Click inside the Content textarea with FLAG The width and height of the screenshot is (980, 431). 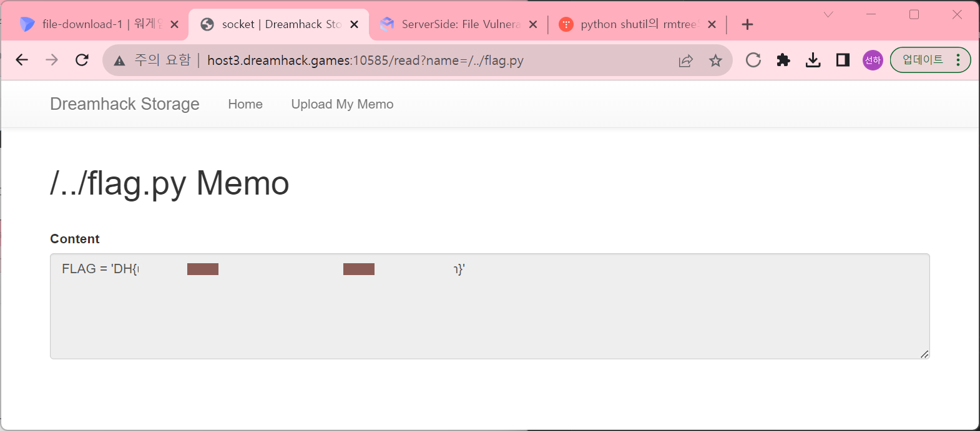[x=490, y=306]
